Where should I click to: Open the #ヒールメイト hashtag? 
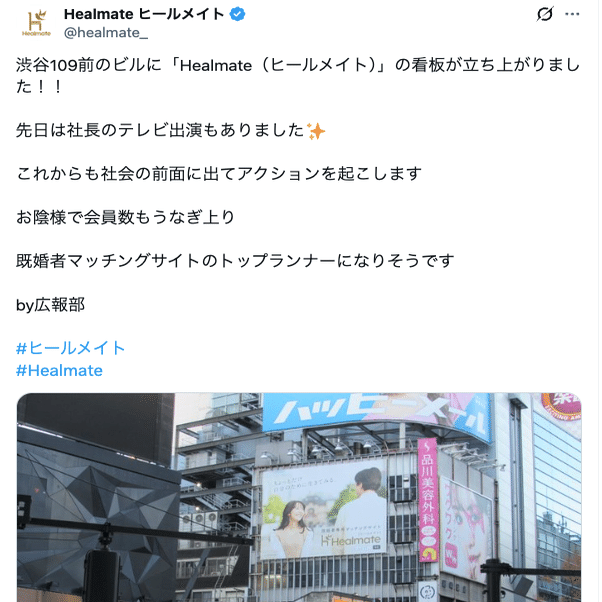(71, 348)
